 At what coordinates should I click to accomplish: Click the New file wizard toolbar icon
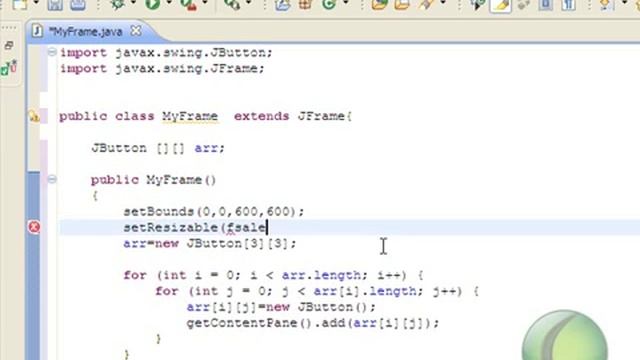(19, 4)
